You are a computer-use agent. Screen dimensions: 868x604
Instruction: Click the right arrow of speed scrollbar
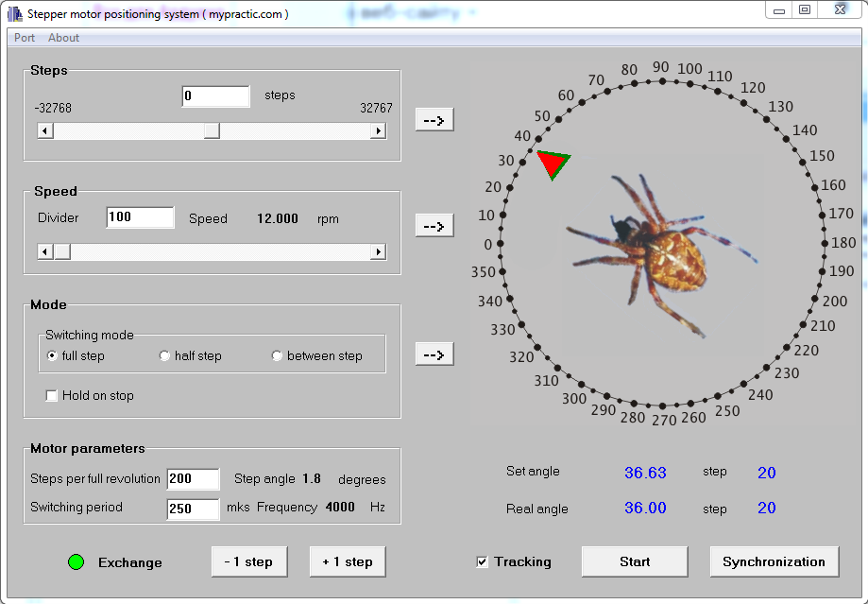click(x=378, y=251)
